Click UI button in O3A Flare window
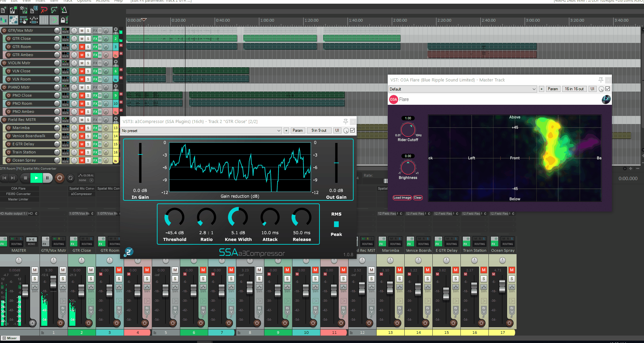This screenshot has height=343, width=644. pyautogui.click(x=592, y=89)
